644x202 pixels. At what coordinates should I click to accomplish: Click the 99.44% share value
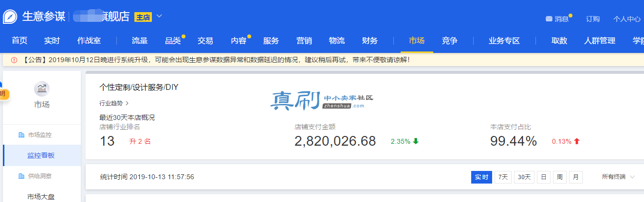coord(514,141)
